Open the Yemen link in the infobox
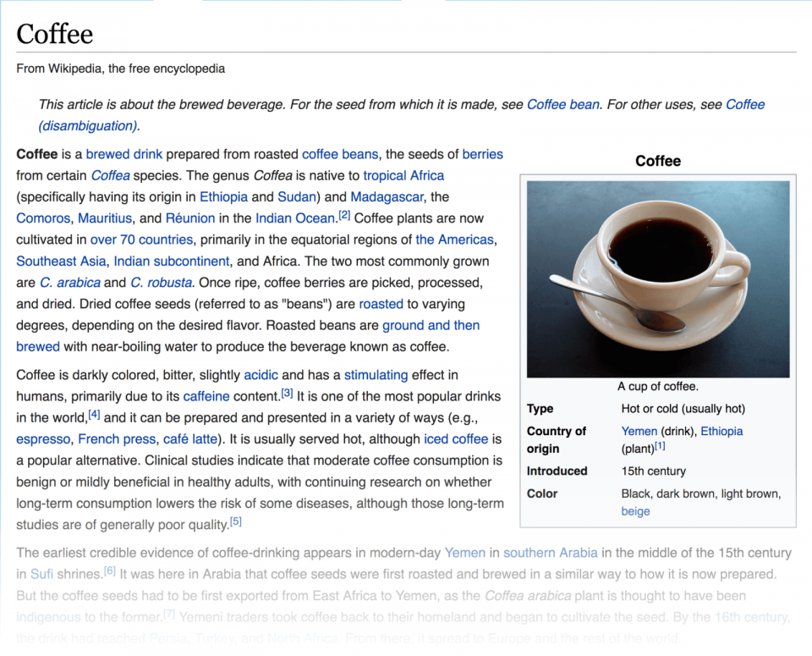 click(639, 431)
